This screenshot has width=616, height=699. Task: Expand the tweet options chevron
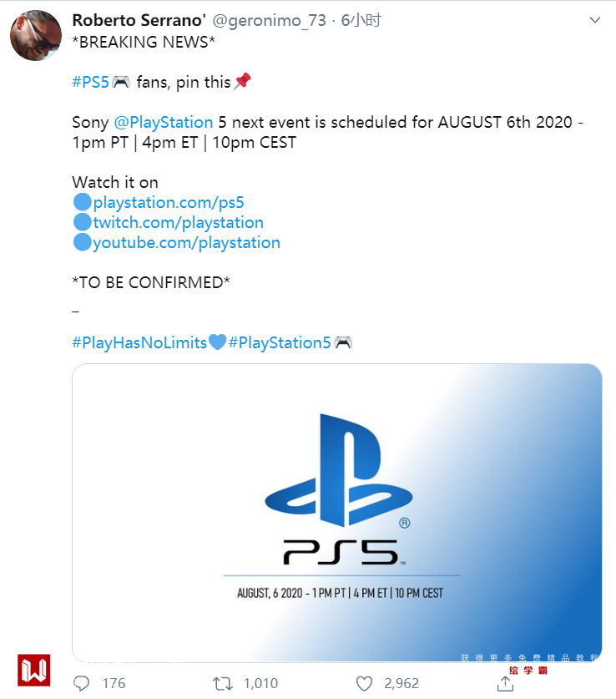tap(594, 21)
